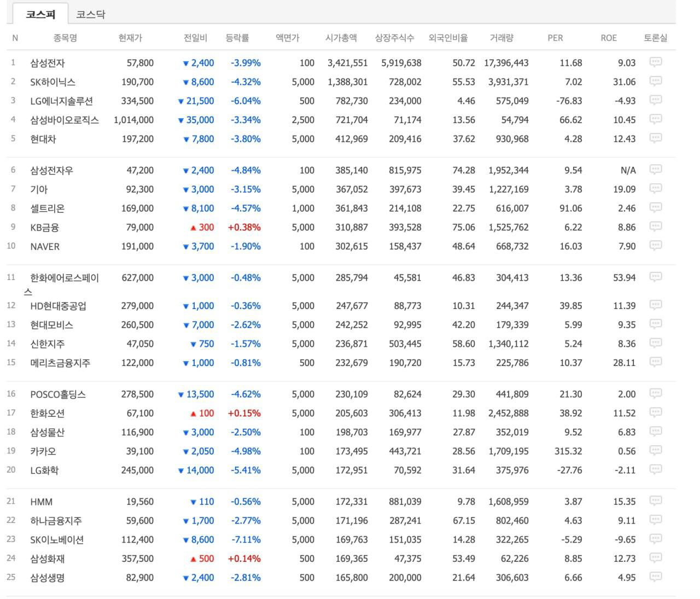Open the HD현대중공업 stock link

point(58,306)
